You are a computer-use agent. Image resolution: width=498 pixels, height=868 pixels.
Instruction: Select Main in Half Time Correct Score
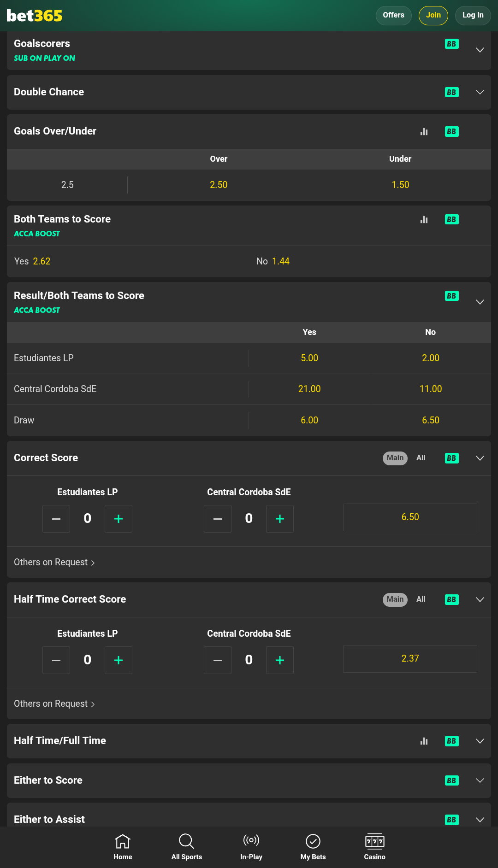pos(395,599)
